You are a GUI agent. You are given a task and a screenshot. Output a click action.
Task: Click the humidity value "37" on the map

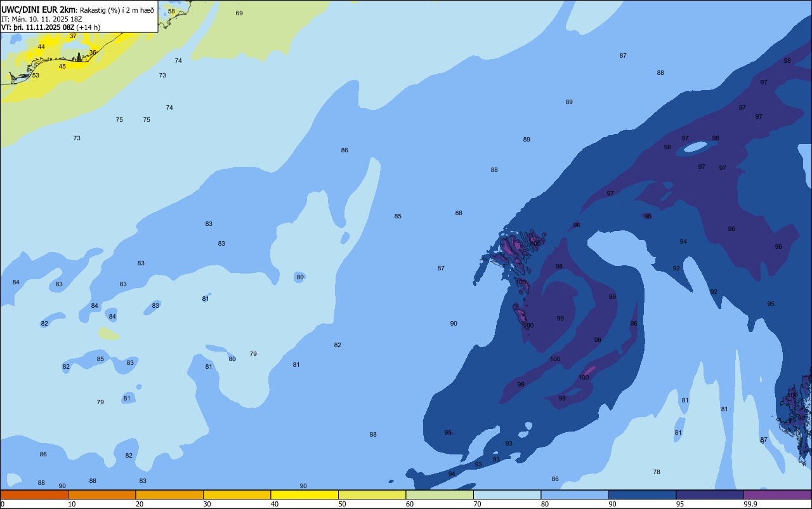click(x=73, y=36)
